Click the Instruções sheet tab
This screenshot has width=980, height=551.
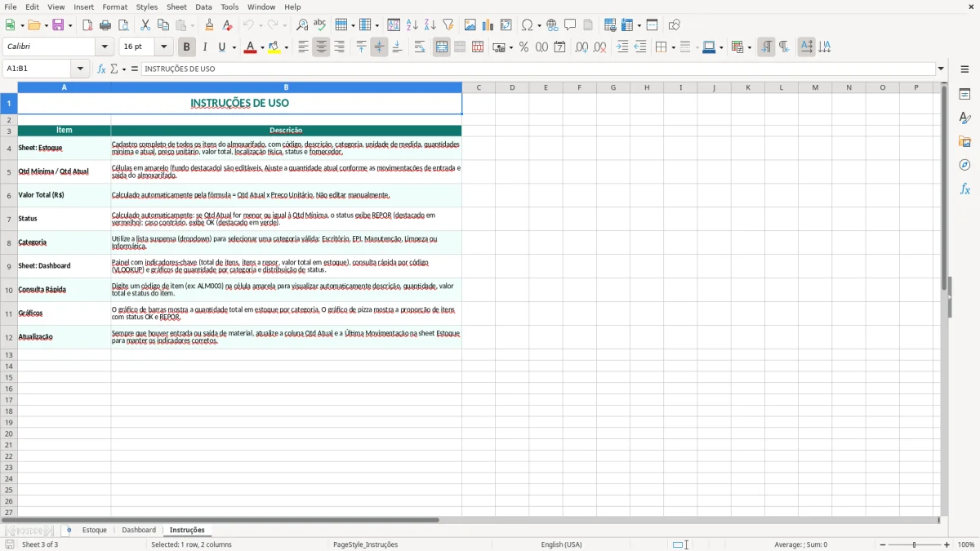tap(187, 531)
